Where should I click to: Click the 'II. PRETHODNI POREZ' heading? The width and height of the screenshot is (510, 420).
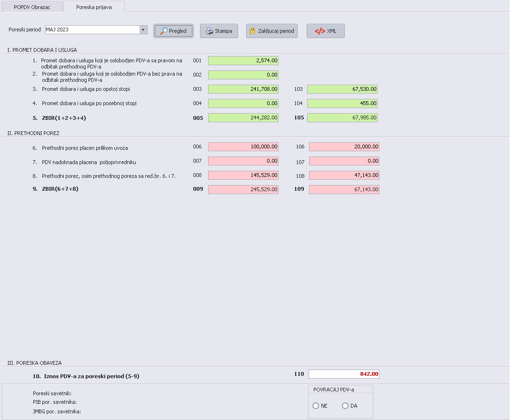coord(33,133)
